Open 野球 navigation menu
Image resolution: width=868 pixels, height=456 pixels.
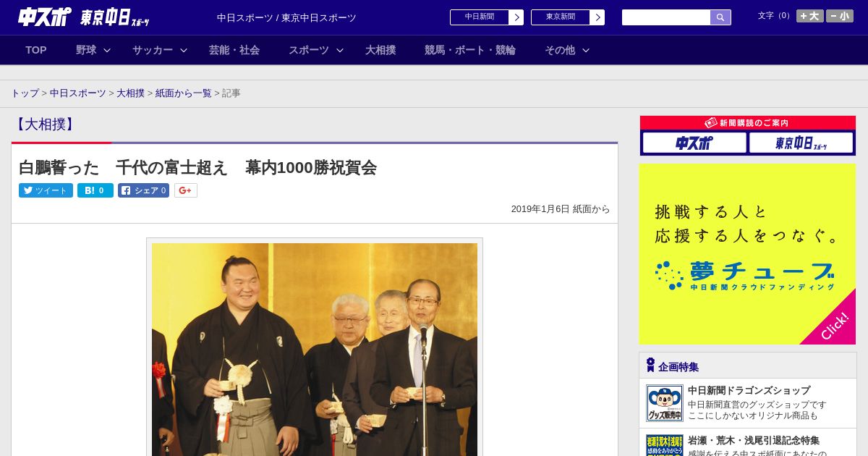[x=86, y=50]
